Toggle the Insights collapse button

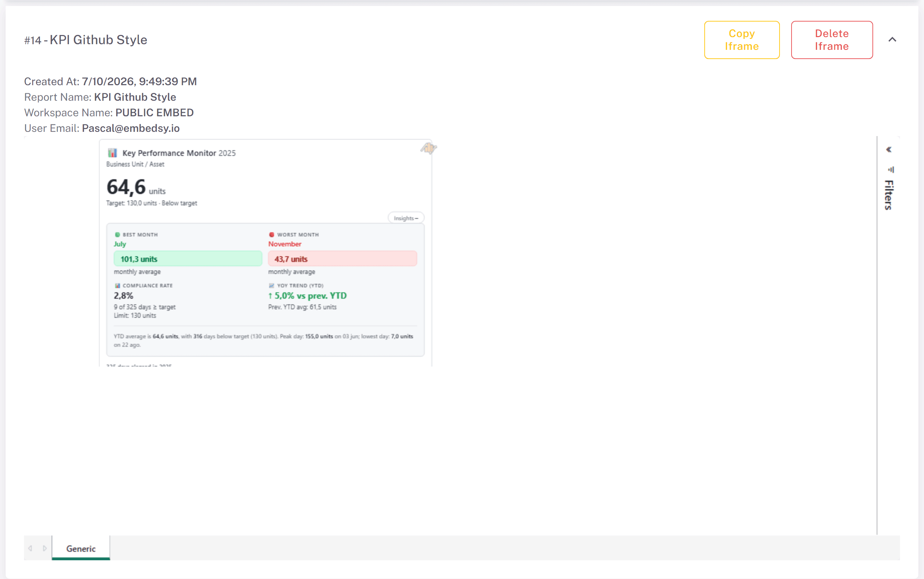405,218
